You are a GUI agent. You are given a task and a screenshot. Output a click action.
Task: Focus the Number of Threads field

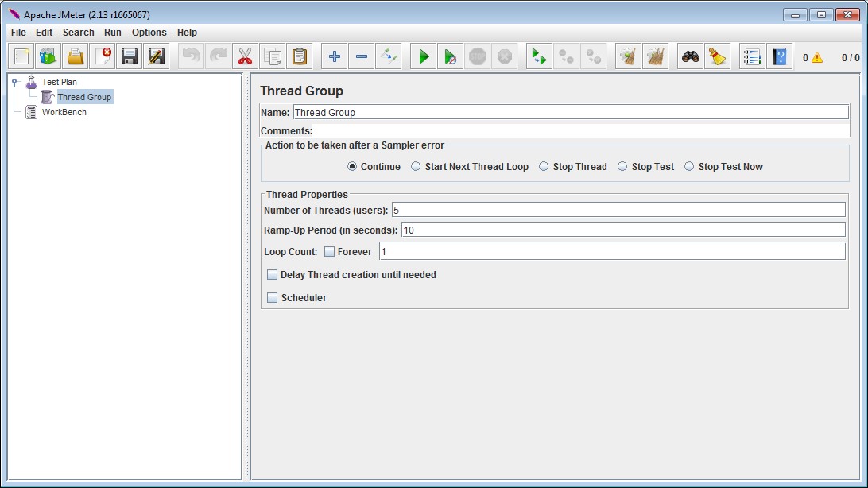pos(618,211)
